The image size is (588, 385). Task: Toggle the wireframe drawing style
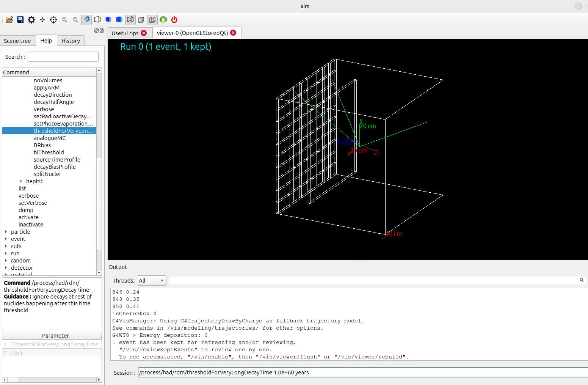pos(130,19)
